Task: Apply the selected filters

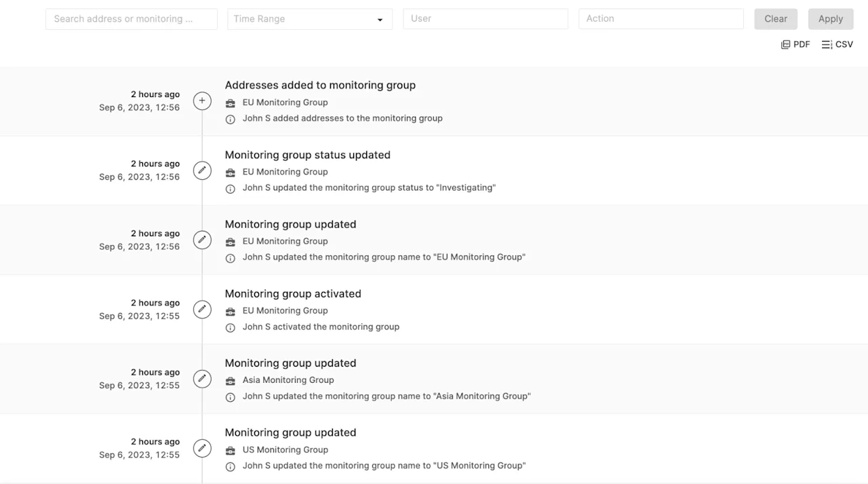Action: pos(831,19)
